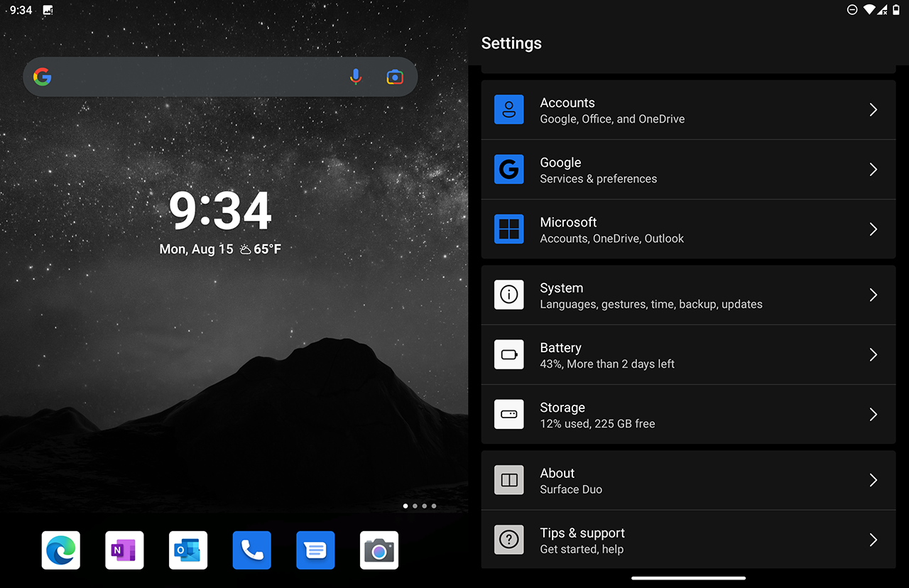The height and width of the screenshot is (588, 909).
Task: Open System settings entry
Action: (688, 295)
